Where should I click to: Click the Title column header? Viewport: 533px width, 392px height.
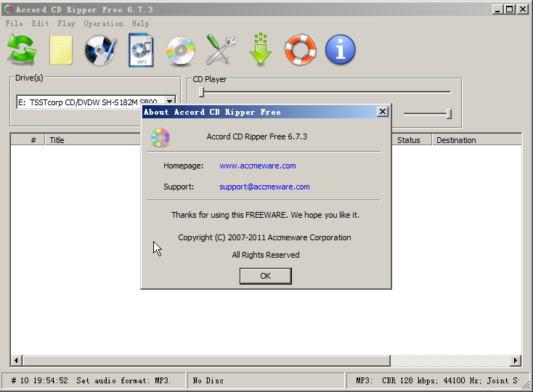93,140
